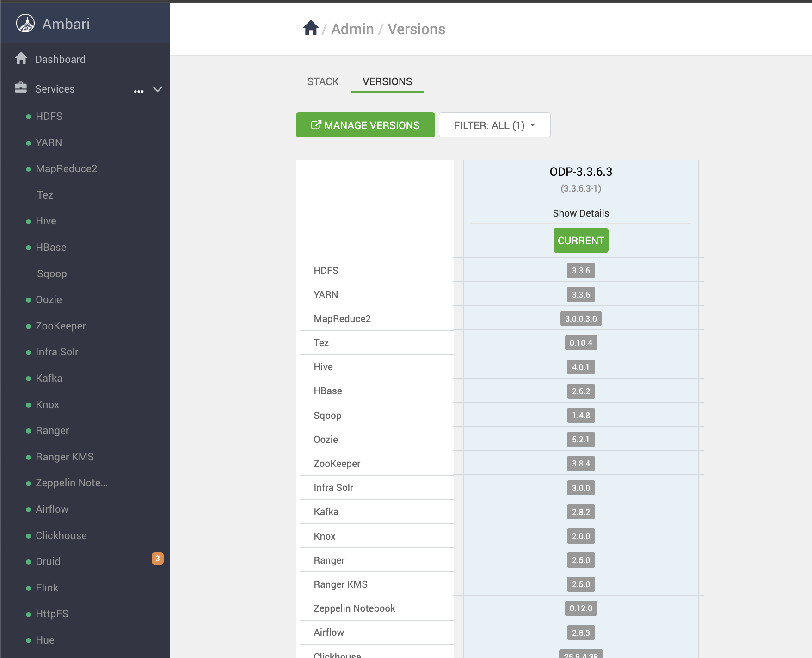Click Oozie version badge 5.2.1
812x658 pixels.
[x=581, y=439]
